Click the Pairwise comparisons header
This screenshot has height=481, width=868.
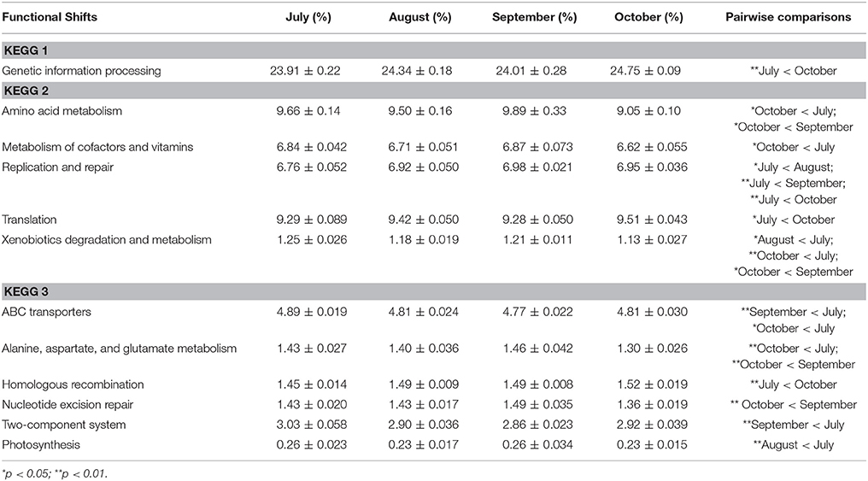(x=789, y=17)
